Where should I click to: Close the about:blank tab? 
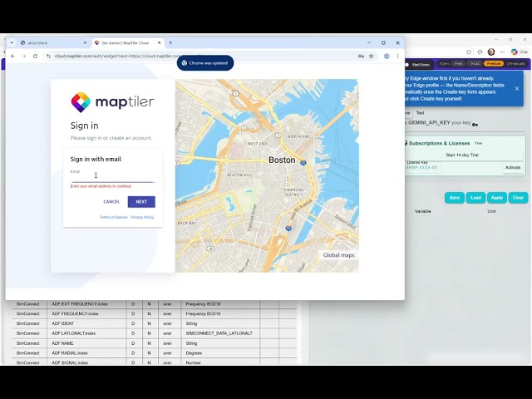[x=85, y=42]
